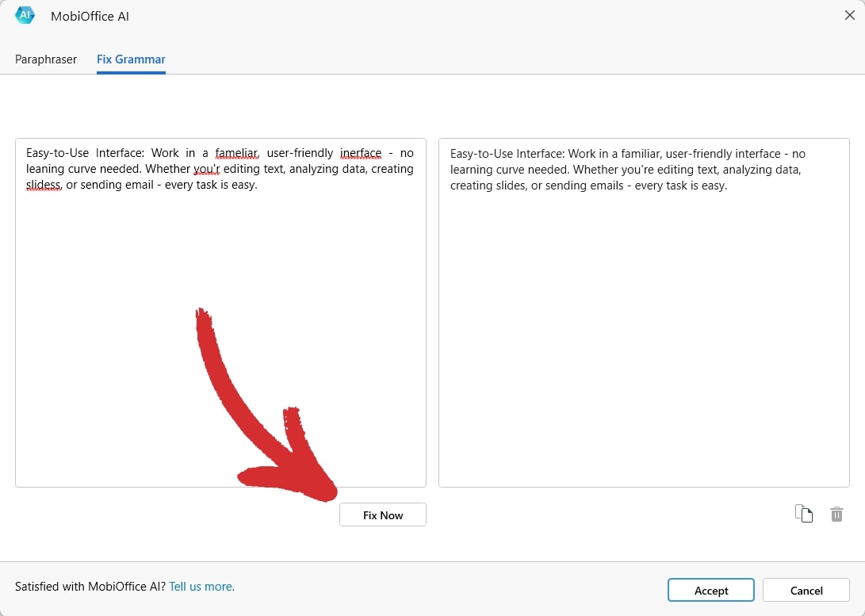
Task: Copy the corrected text using the duplicate-pages icon
Action: pyautogui.click(x=804, y=514)
